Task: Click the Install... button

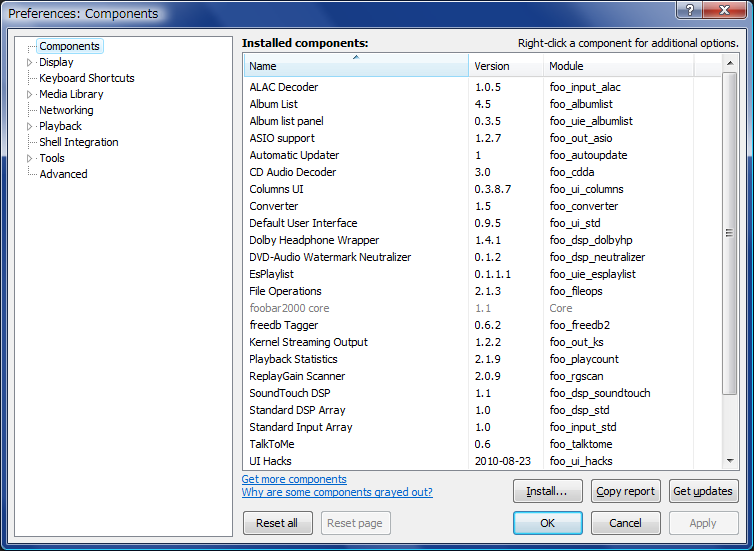Action: (x=548, y=491)
